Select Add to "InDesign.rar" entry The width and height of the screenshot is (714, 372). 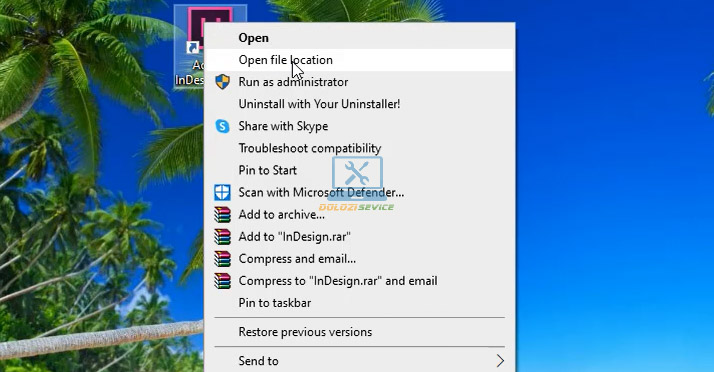(x=360, y=237)
